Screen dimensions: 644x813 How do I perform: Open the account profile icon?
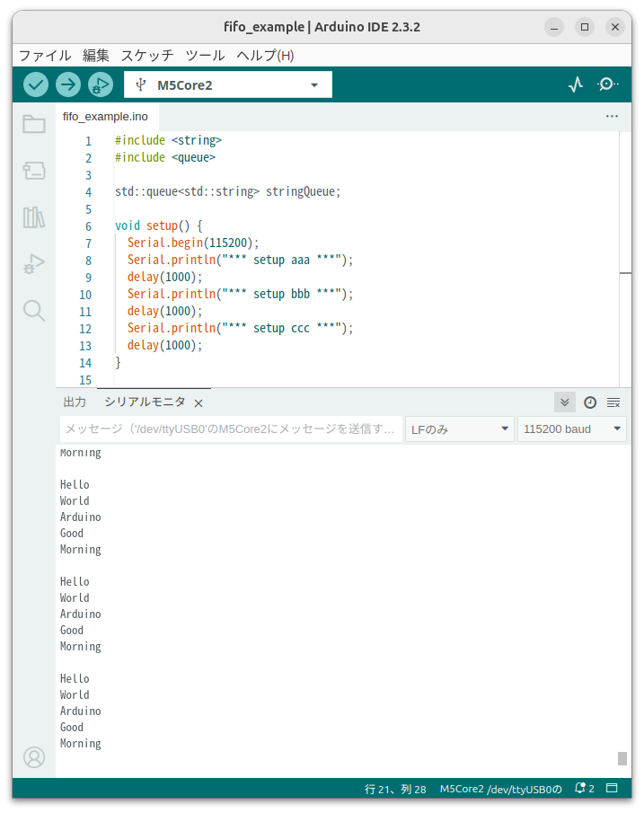tap(34, 757)
